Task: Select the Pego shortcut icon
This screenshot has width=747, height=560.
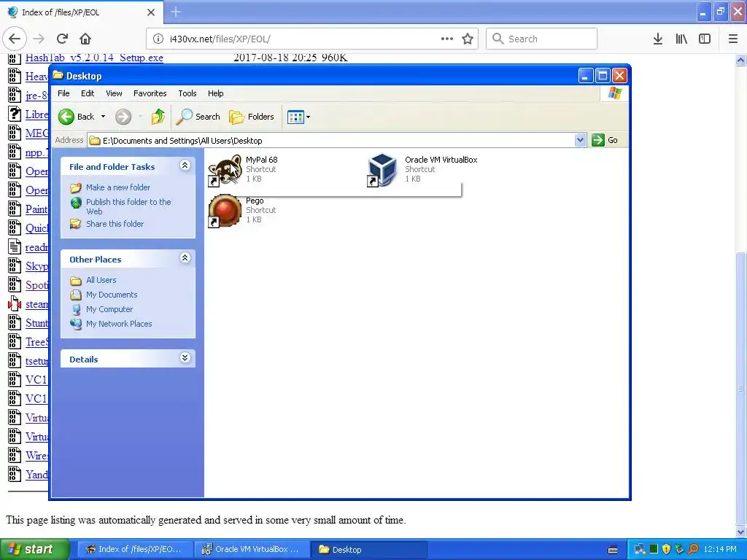Action: click(x=225, y=211)
